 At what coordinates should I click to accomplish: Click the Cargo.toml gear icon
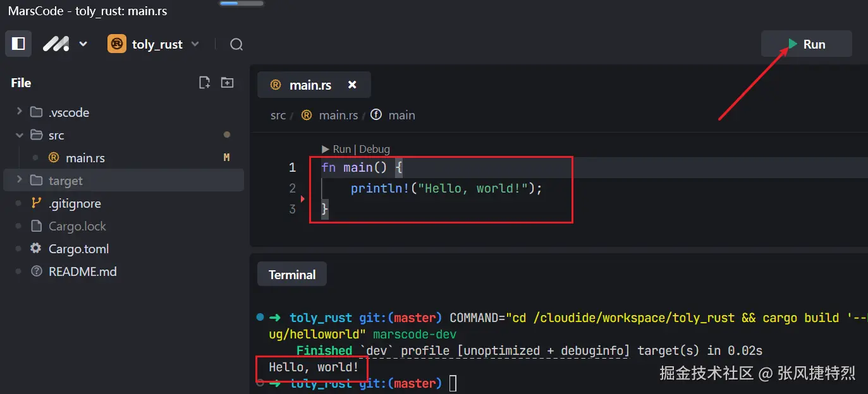[36, 249]
